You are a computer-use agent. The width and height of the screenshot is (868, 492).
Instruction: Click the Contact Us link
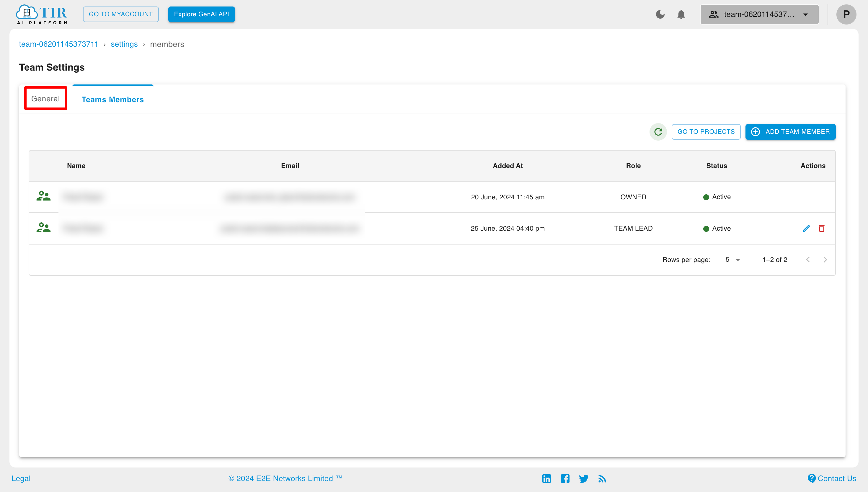click(x=832, y=478)
